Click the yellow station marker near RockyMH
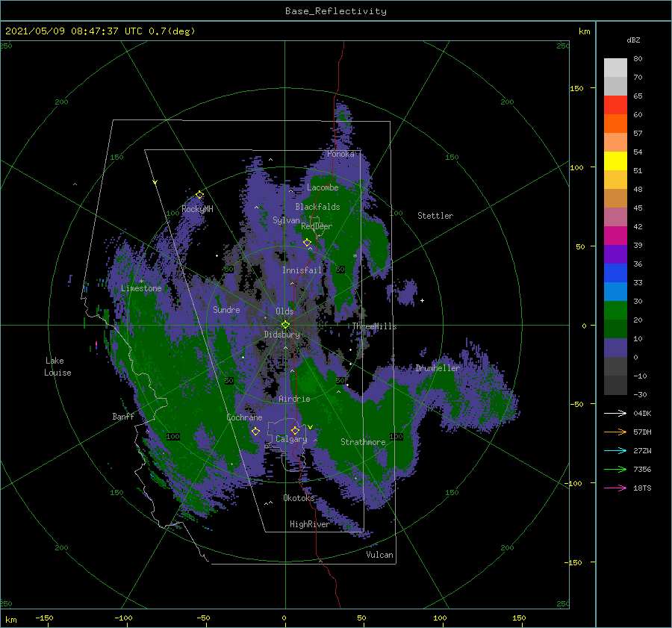This screenshot has height=628, width=672. tap(199, 195)
